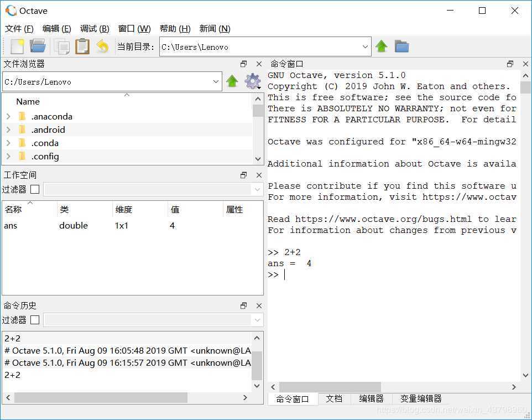
Task: Open the 调试 (B) menu
Action: (x=95, y=29)
